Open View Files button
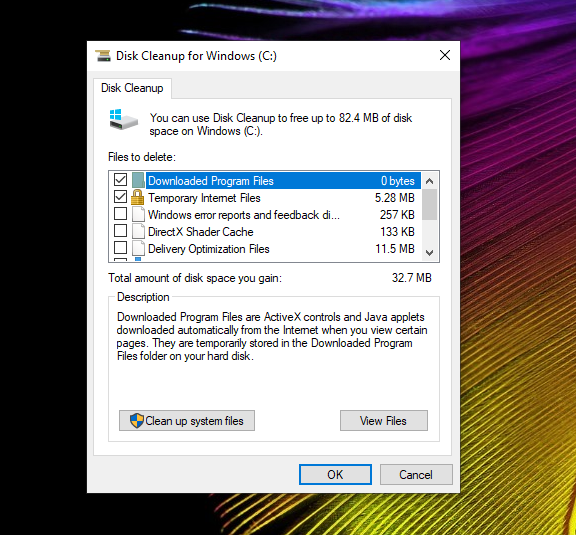This screenshot has height=535, width=576. pyautogui.click(x=384, y=420)
